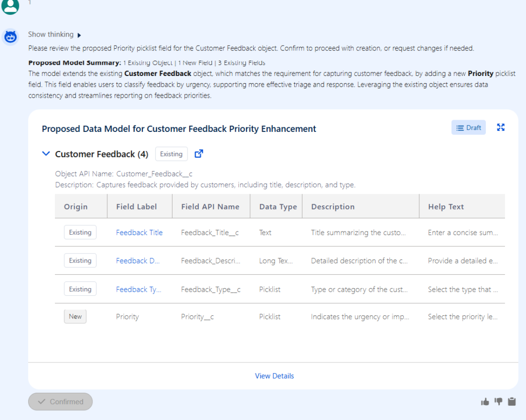
Task: Click Object API Name Customer_Feedback__c text
Action: coord(124,174)
